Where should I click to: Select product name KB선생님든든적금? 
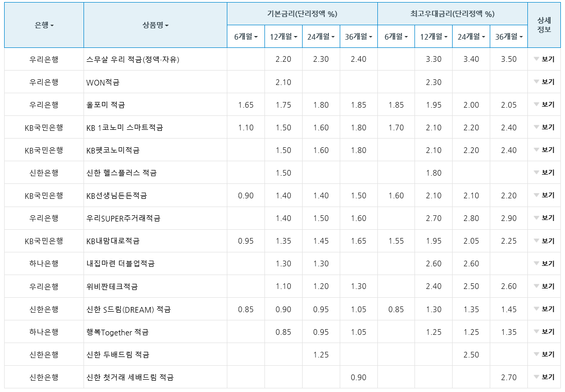coord(117,195)
